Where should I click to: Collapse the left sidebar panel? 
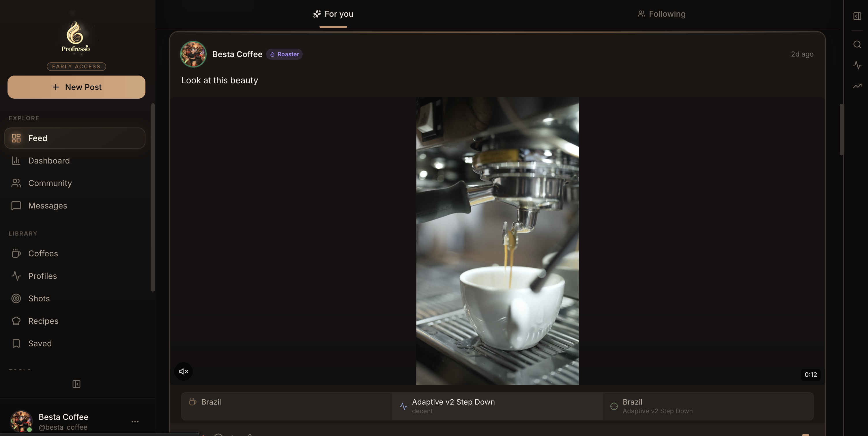pyautogui.click(x=76, y=384)
